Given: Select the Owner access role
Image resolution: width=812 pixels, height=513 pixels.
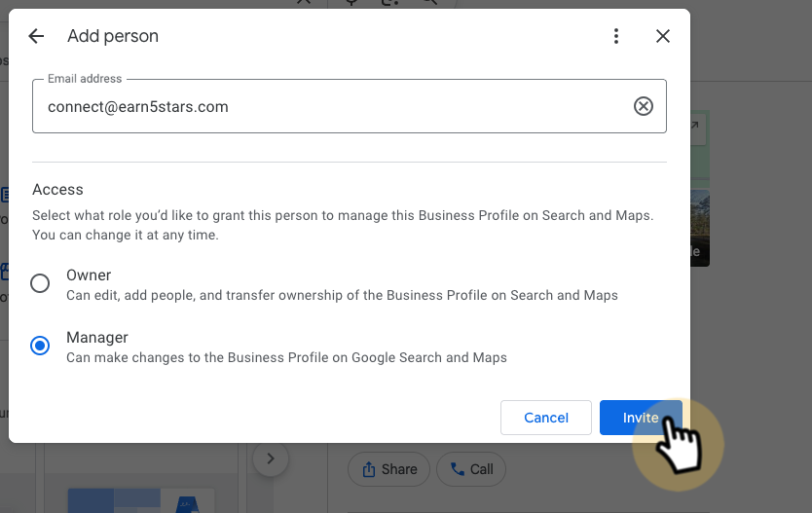Looking at the screenshot, I should point(40,283).
